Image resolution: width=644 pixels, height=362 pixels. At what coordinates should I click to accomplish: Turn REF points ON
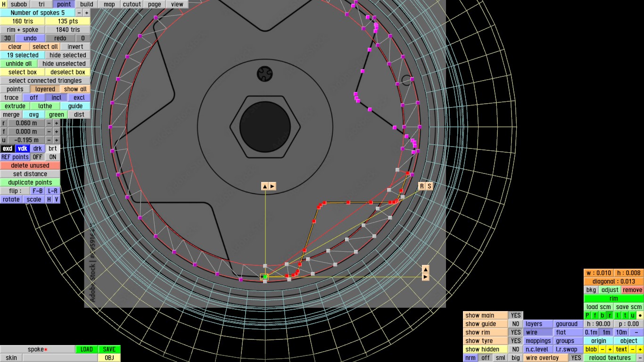tap(53, 157)
